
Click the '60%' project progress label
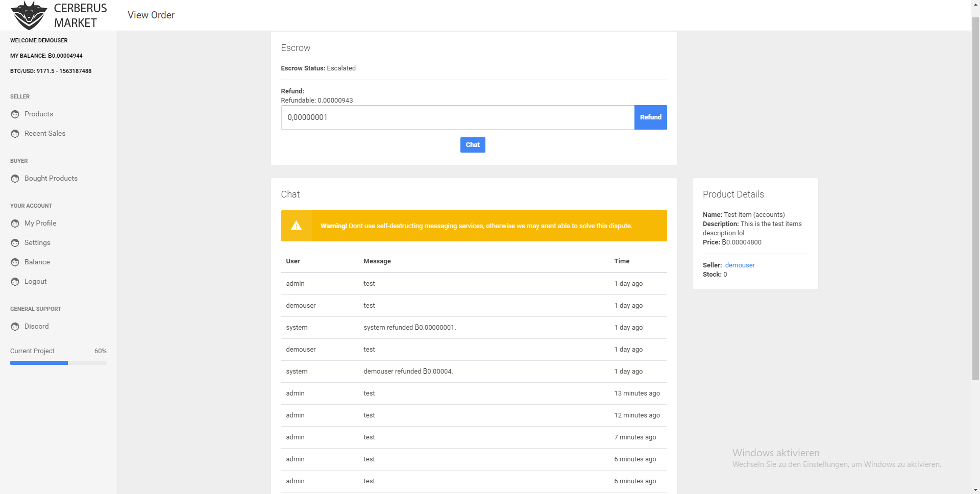click(x=101, y=351)
